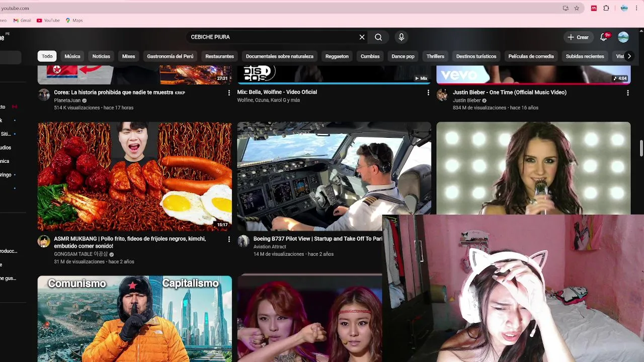Click the page vertical scrollbar thumb

pyautogui.click(x=641, y=149)
